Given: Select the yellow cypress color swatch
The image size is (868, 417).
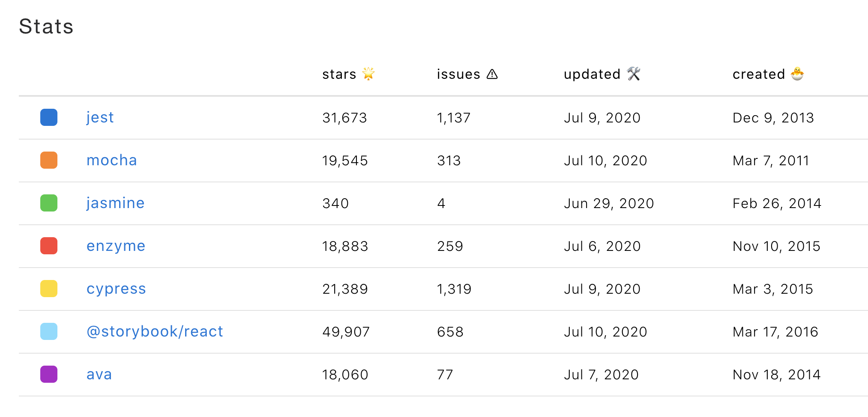Looking at the screenshot, I should (x=49, y=289).
